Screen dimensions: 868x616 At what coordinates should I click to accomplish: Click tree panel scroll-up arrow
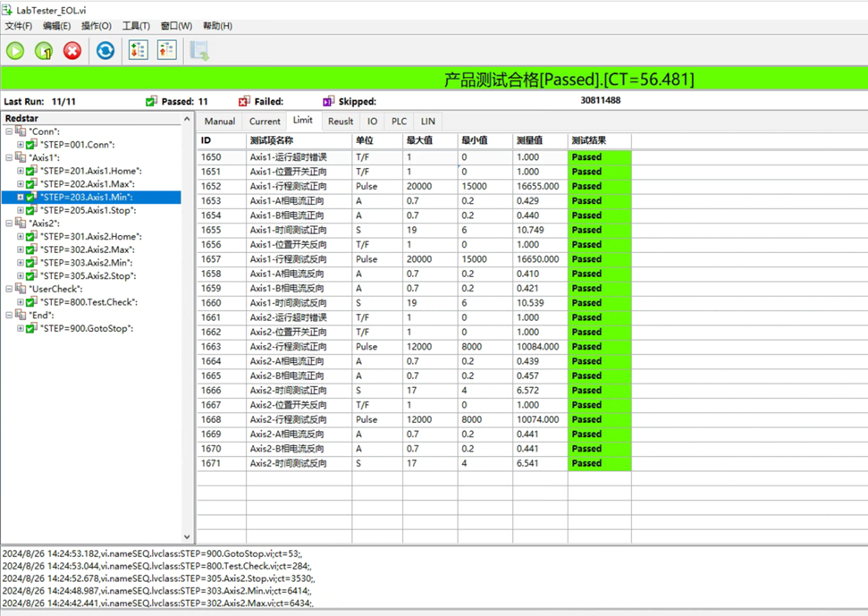pos(187,119)
